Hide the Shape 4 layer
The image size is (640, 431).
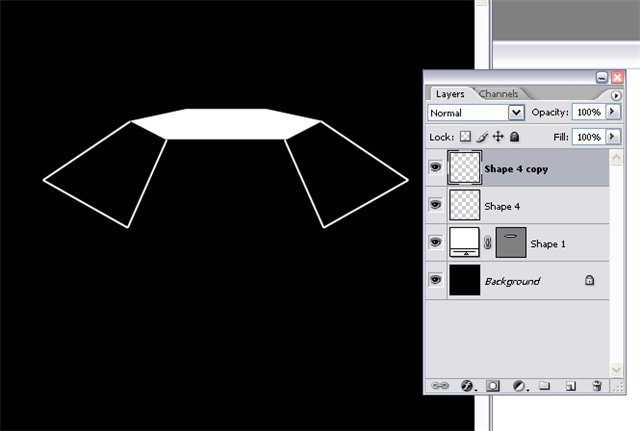pos(436,204)
